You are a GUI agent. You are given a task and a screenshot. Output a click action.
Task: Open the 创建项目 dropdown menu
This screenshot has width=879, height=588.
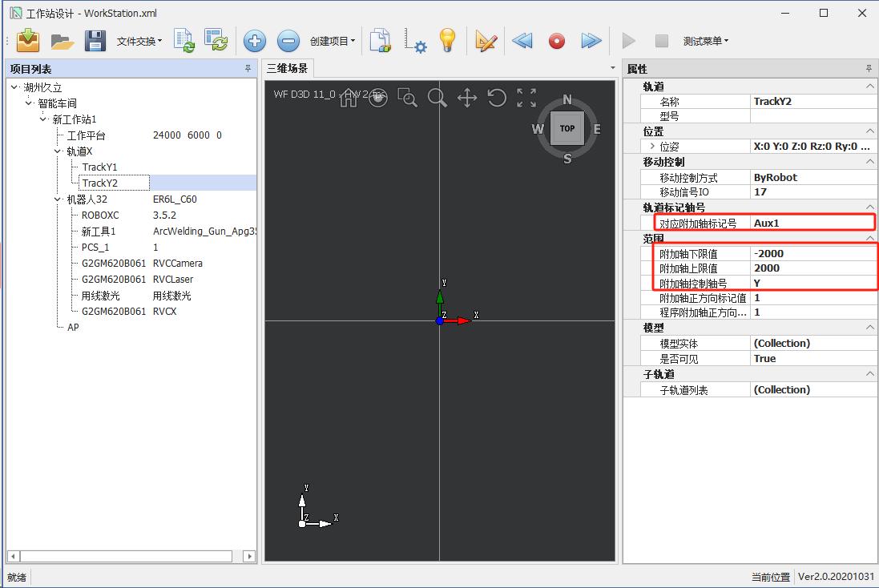click(332, 41)
